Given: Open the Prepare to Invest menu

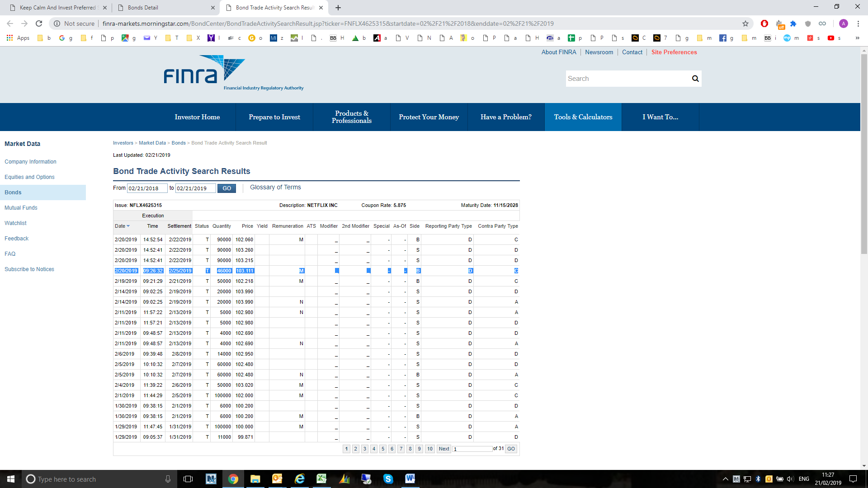Looking at the screenshot, I should pyautogui.click(x=274, y=117).
